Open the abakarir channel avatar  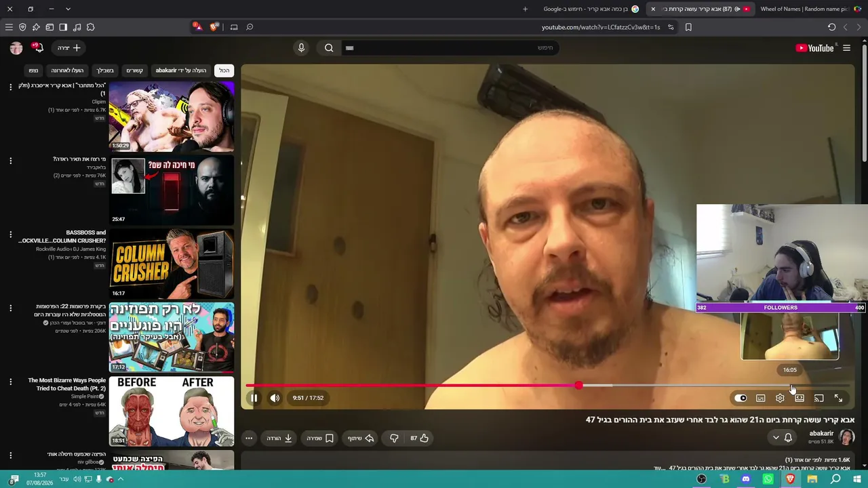pyautogui.click(x=847, y=437)
